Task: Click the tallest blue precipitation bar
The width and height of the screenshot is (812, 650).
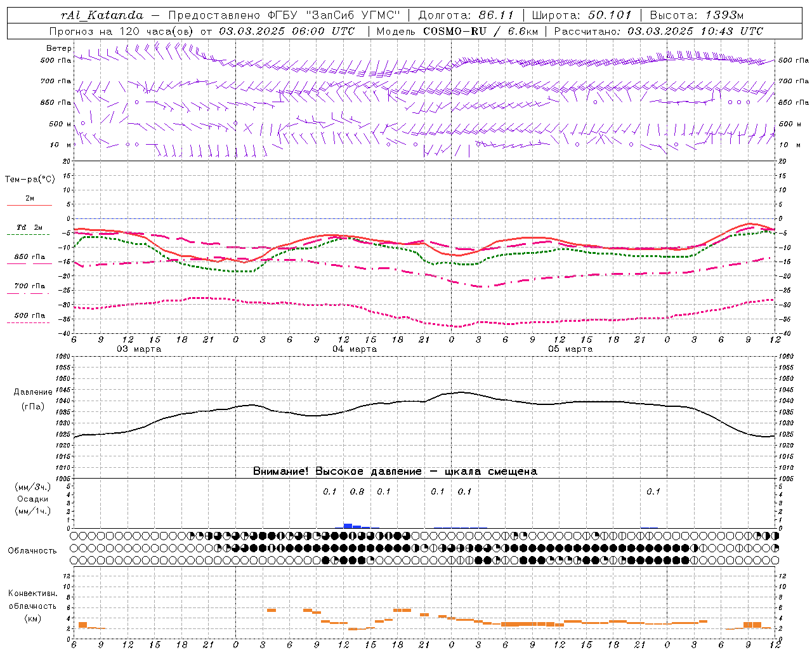Action: click(x=348, y=526)
